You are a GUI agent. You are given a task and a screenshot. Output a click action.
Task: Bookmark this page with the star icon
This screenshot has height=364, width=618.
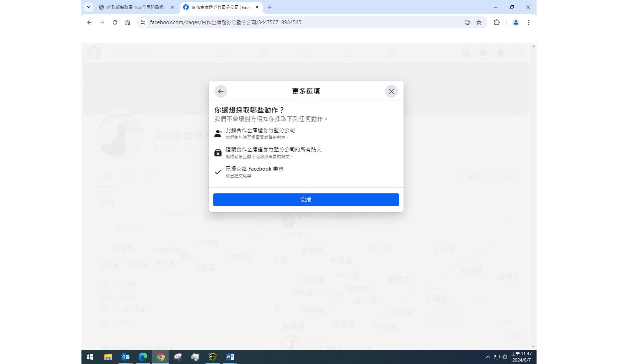click(x=479, y=22)
